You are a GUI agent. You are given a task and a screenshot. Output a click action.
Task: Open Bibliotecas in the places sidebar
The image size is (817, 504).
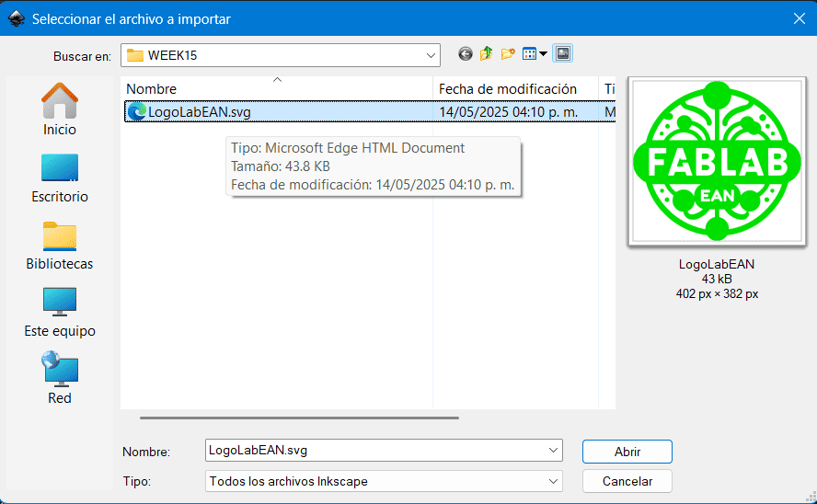pos(60,246)
